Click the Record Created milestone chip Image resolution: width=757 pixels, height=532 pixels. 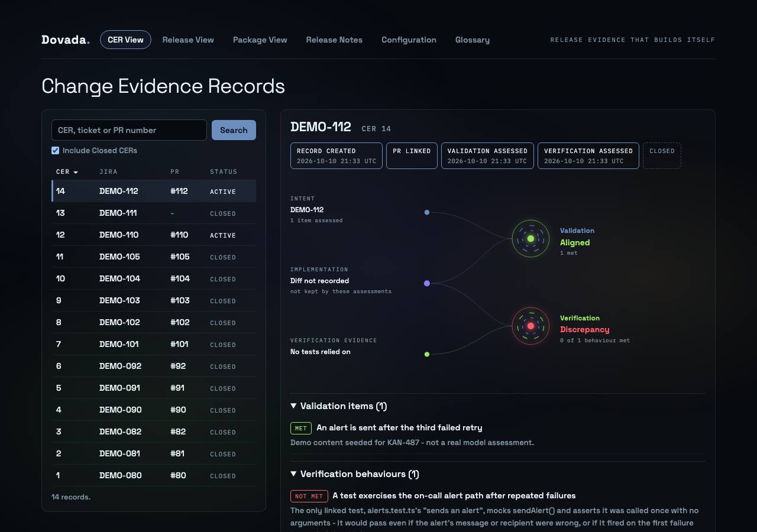point(337,155)
